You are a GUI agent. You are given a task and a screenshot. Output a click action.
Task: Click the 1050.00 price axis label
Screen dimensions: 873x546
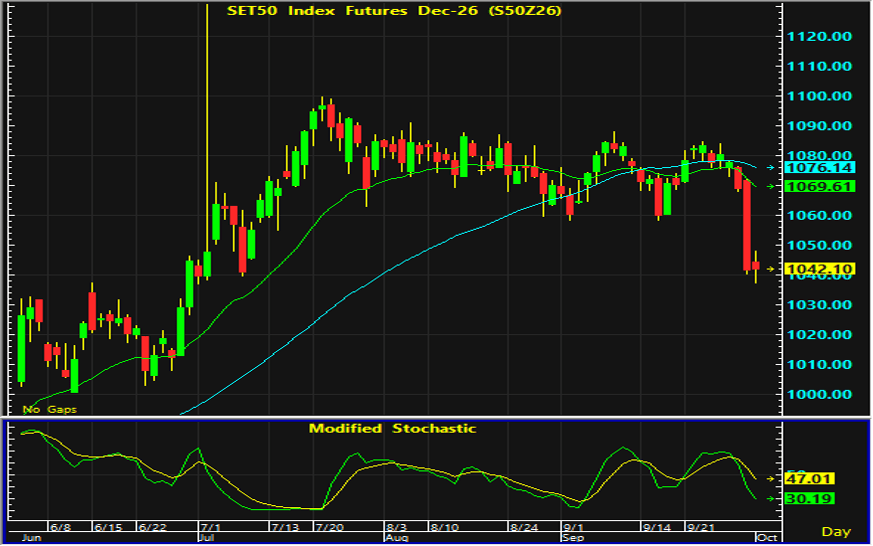click(819, 245)
